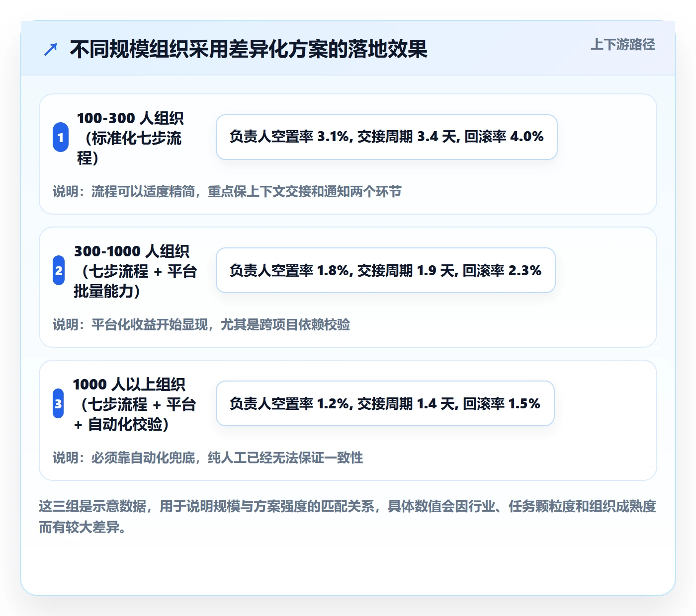The image size is (696, 616).
Task: Click the metrics box showing 空置率 1.8%
Action: (x=386, y=270)
